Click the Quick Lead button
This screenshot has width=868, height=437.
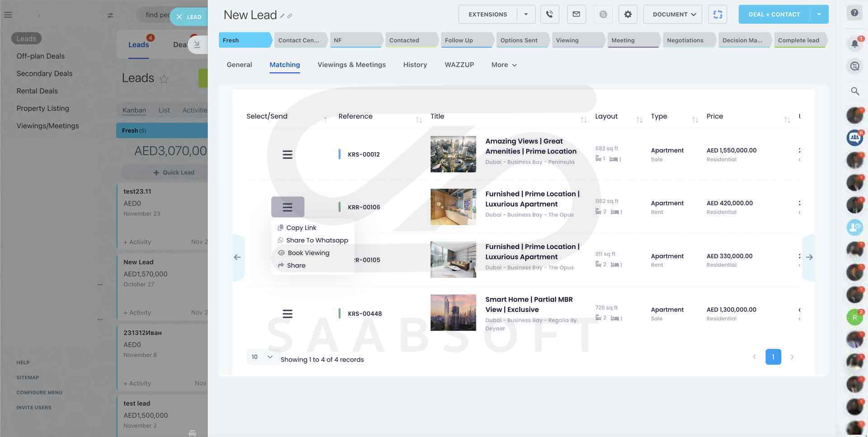[174, 173]
